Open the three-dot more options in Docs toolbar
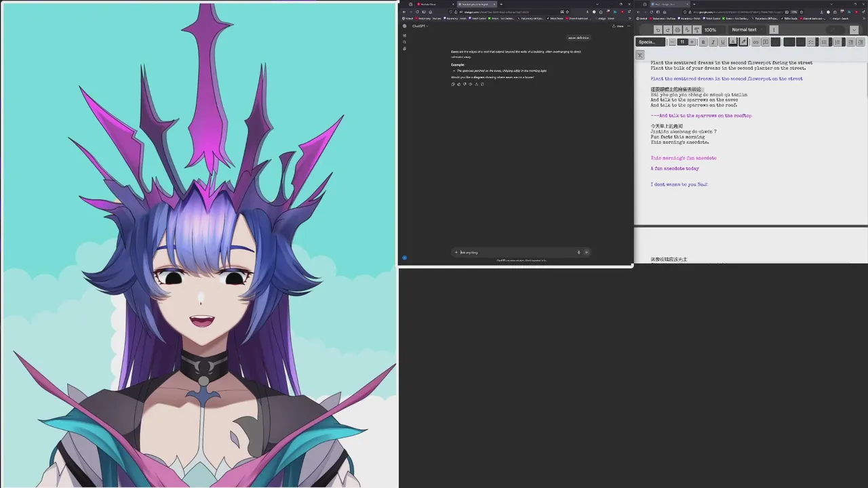This screenshot has width=868, height=488. (x=774, y=30)
